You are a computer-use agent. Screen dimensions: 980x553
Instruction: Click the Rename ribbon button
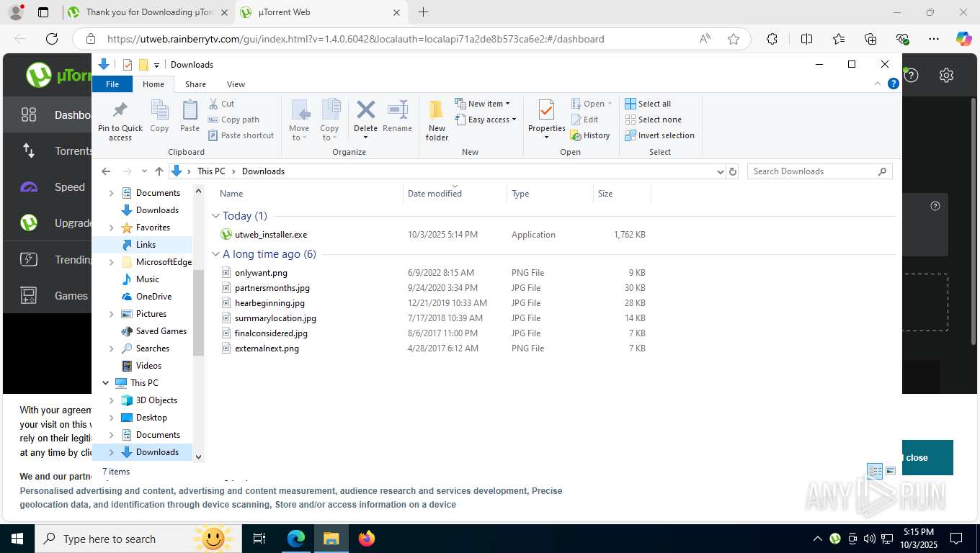397,117
